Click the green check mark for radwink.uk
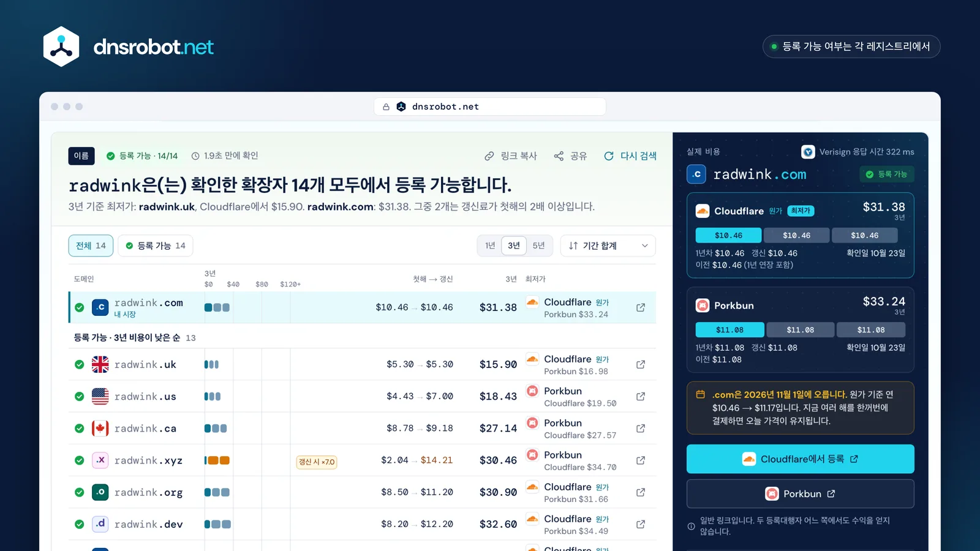Image resolution: width=980 pixels, height=551 pixels. (x=80, y=364)
